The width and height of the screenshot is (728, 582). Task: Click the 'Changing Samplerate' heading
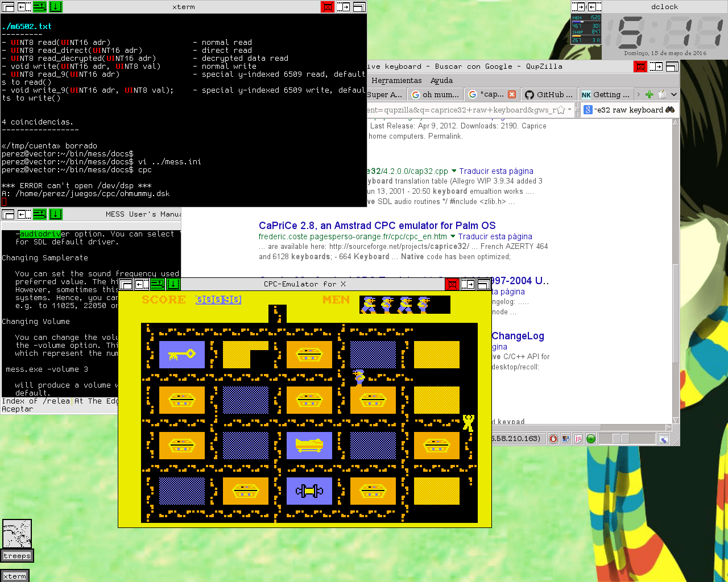[45, 258]
